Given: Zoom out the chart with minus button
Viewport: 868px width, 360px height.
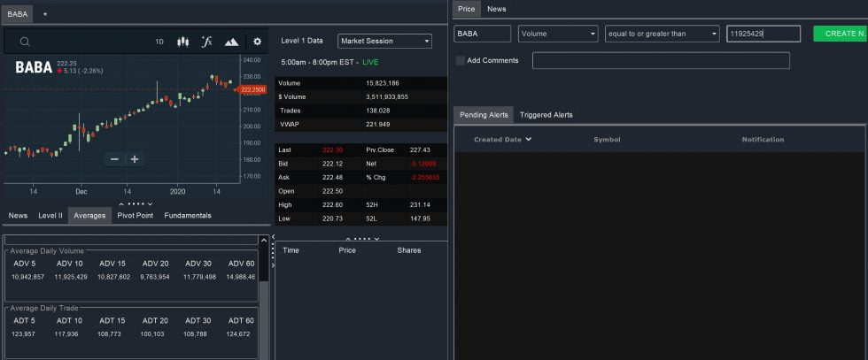Looking at the screenshot, I should [x=113, y=159].
